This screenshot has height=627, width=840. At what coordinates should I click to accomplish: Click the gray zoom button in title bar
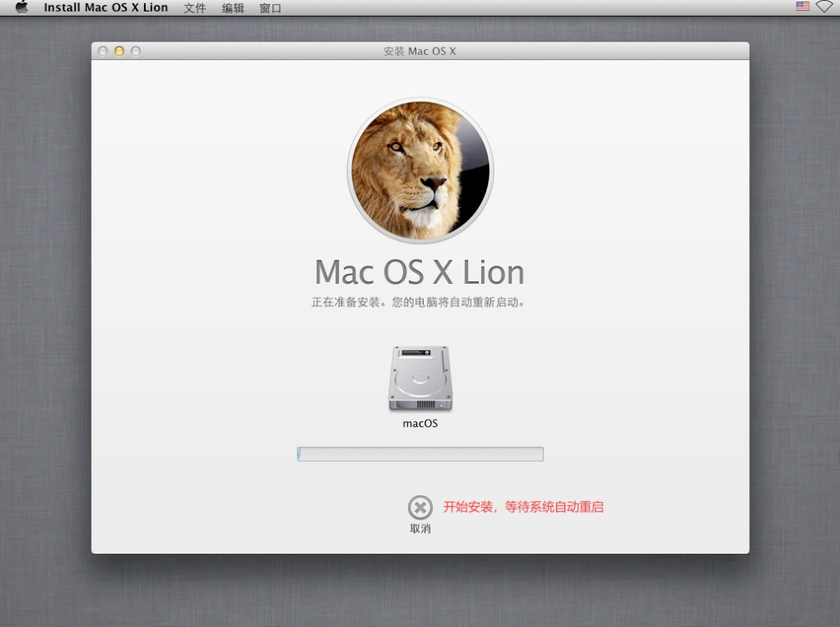[136, 52]
